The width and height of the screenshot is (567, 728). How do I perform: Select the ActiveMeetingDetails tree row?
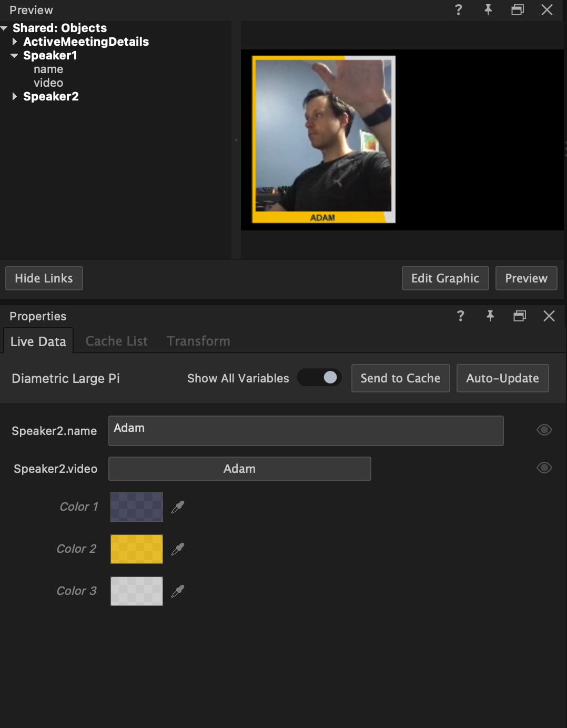86,42
